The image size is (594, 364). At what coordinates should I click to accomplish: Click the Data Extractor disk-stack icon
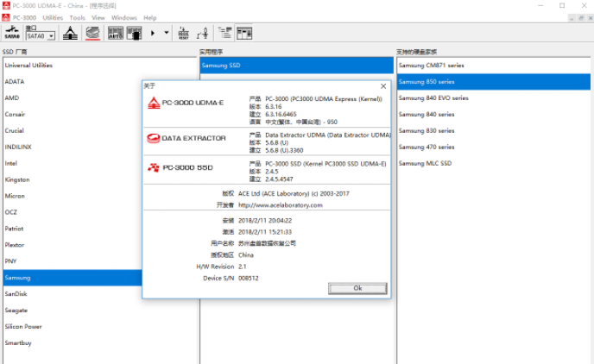pos(93,33)
